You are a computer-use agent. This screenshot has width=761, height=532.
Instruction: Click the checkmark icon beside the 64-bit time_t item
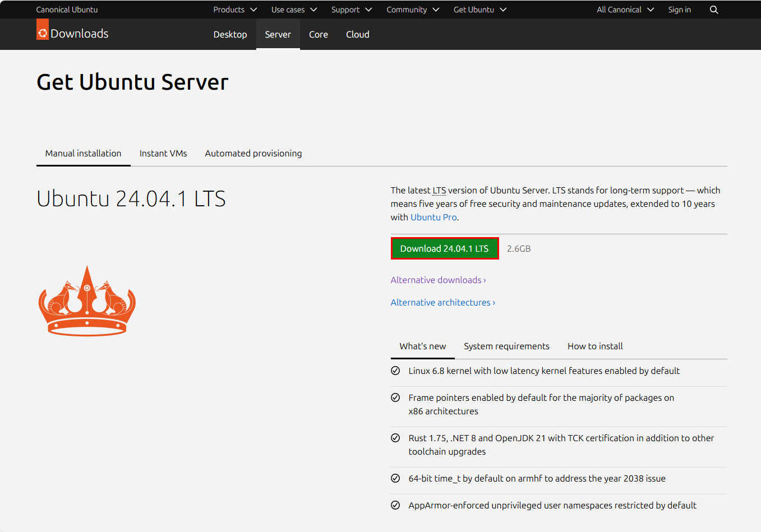(x=395, y=478)
